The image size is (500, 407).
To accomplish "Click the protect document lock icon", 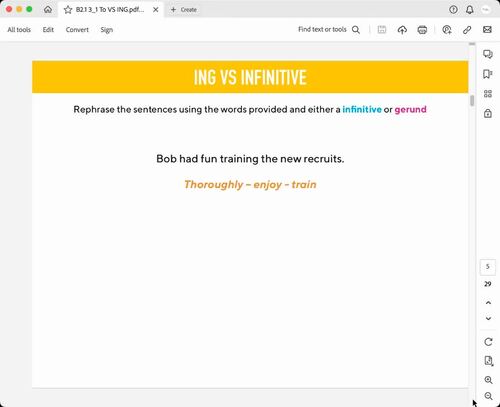I will [488, 113].
